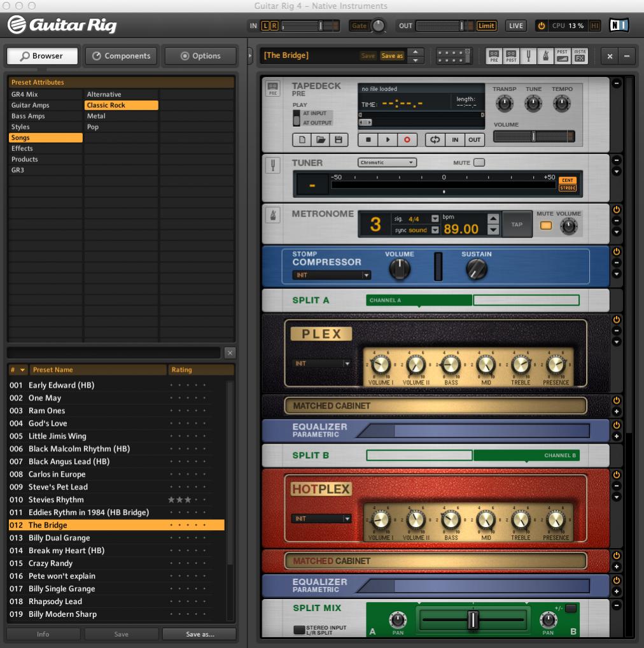This screenshot has height=648, width=644.
Task: Select the Guitar Amps attribute
Action: tap(45, 106)
